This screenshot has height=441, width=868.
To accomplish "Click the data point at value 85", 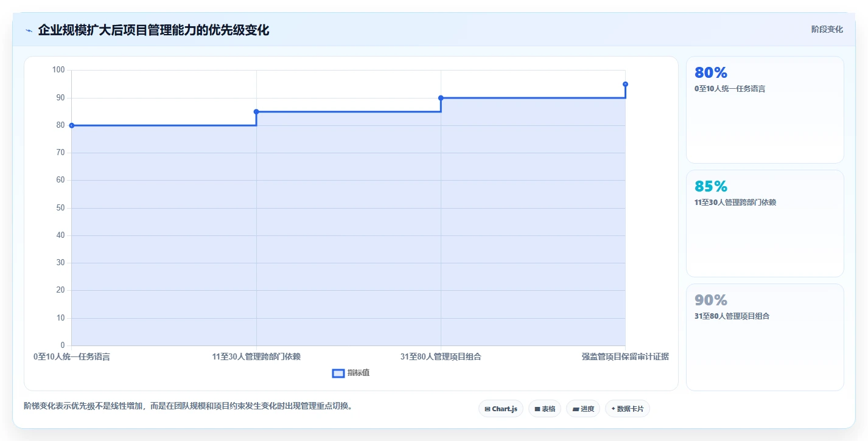I will click(256, 112).
